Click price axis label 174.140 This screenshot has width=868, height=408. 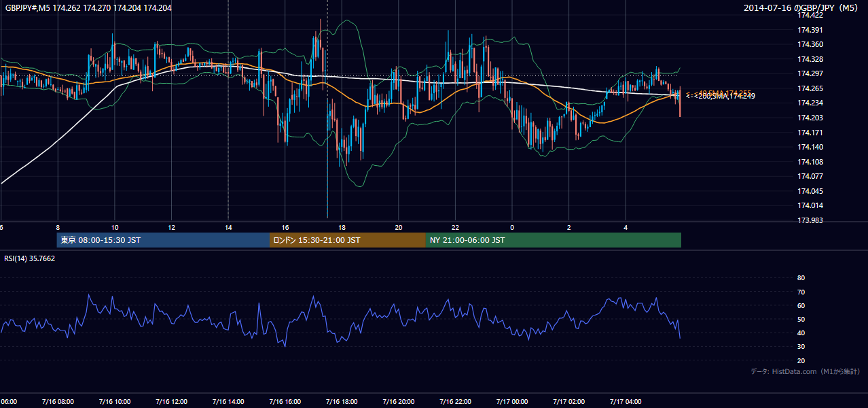pyautogui.click(x=812, y=147)
